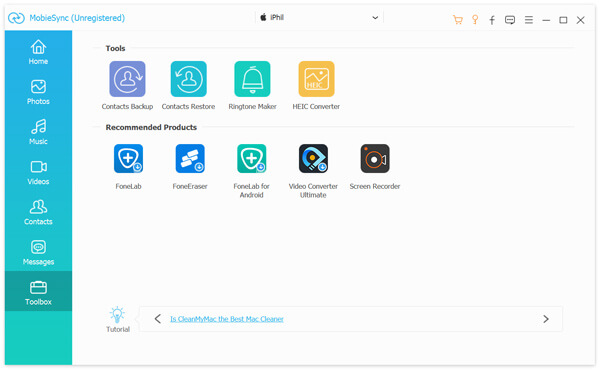Click the MobieSync logo icon
This screenshot has width=600, height=370.
(16, 18)
